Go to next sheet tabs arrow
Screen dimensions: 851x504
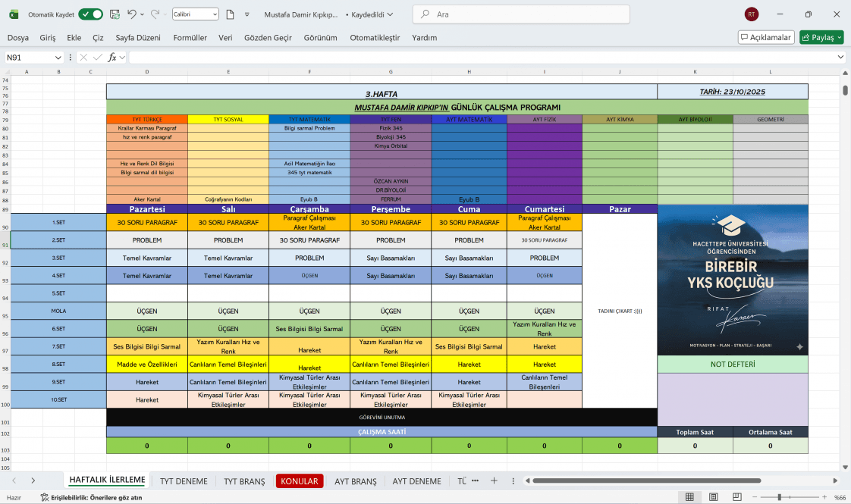pos(33,481)
